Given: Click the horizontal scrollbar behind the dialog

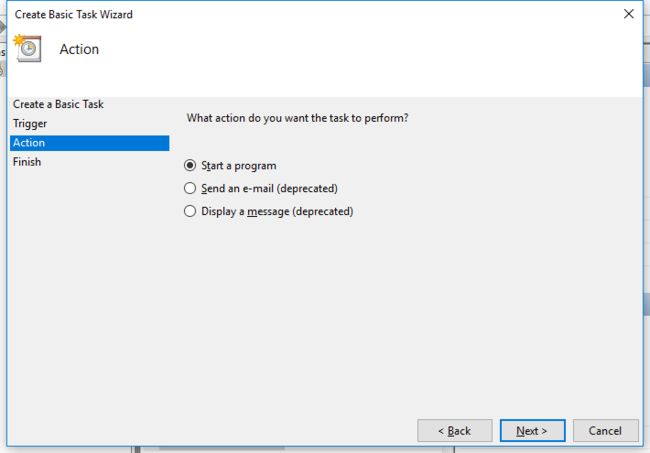Looking at the screenshot, I should [x=222, y=449].
